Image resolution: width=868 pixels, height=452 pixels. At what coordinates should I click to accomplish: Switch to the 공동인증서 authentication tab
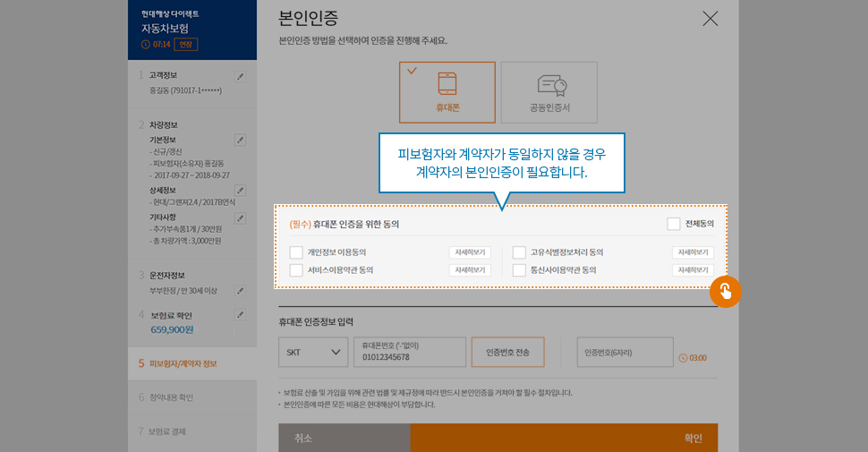click(549, 92)
